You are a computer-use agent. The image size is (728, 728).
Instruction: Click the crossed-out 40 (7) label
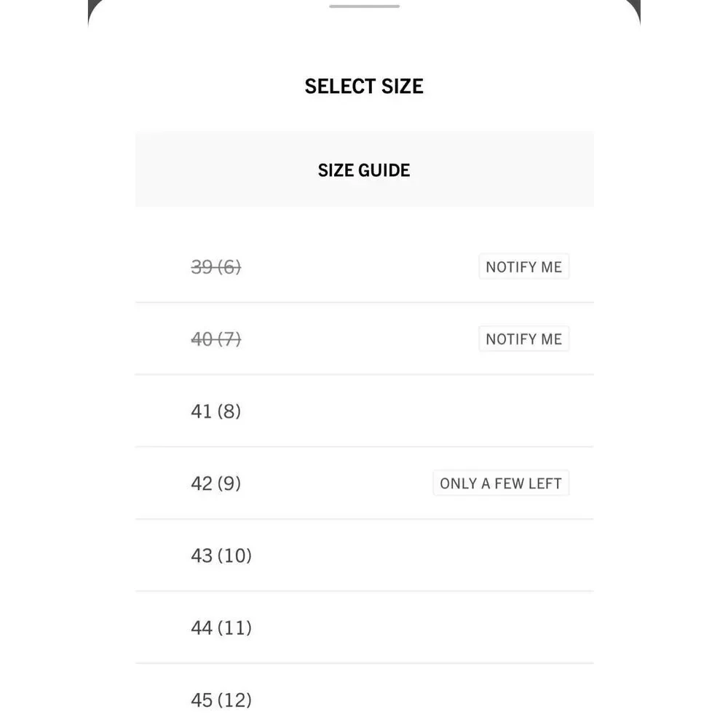[216, 339]
